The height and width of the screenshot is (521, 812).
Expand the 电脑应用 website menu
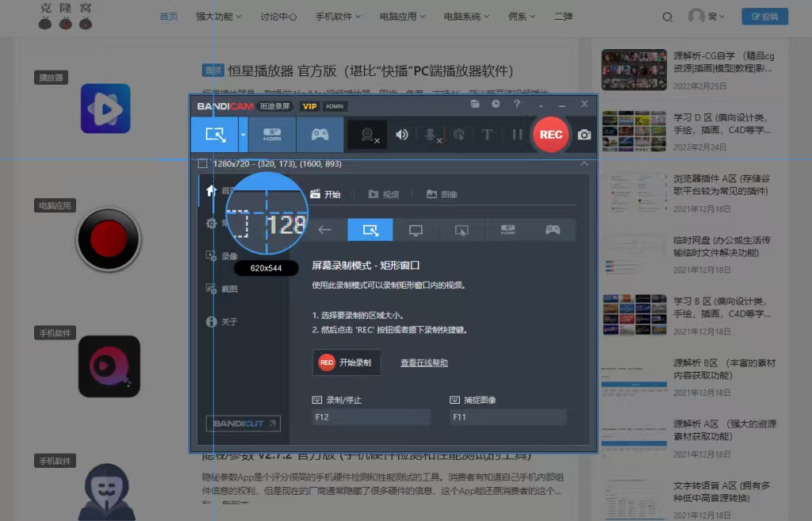click(402, 17)
